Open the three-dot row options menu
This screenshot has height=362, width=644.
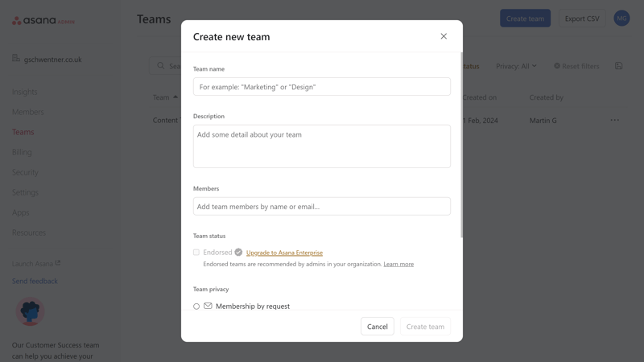(614, 120)
